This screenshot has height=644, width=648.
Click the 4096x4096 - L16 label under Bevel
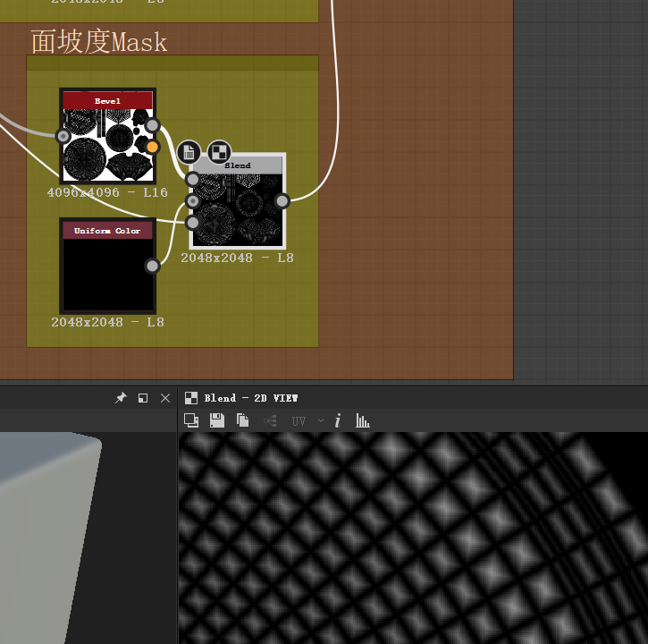pos(107,192)
